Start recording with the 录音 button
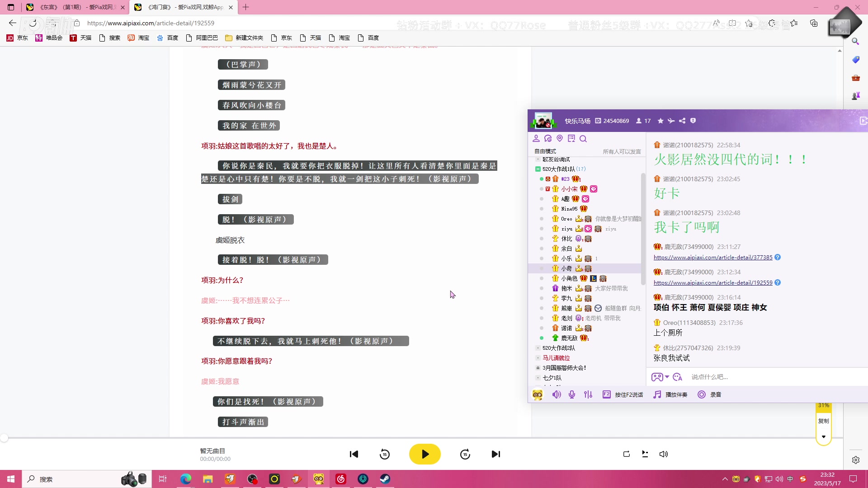Image resolution: width=868 pixels, height=488 pixels. click(x=709, y=394)
